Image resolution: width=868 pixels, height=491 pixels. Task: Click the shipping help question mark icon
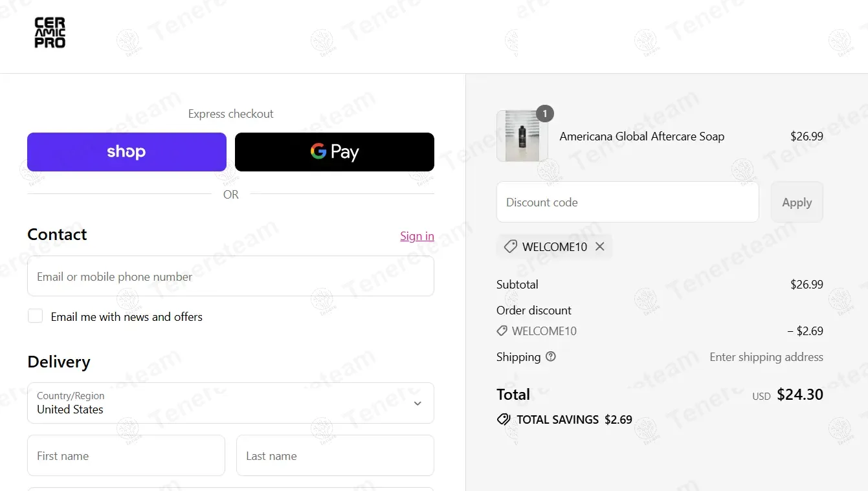[551, 356]
